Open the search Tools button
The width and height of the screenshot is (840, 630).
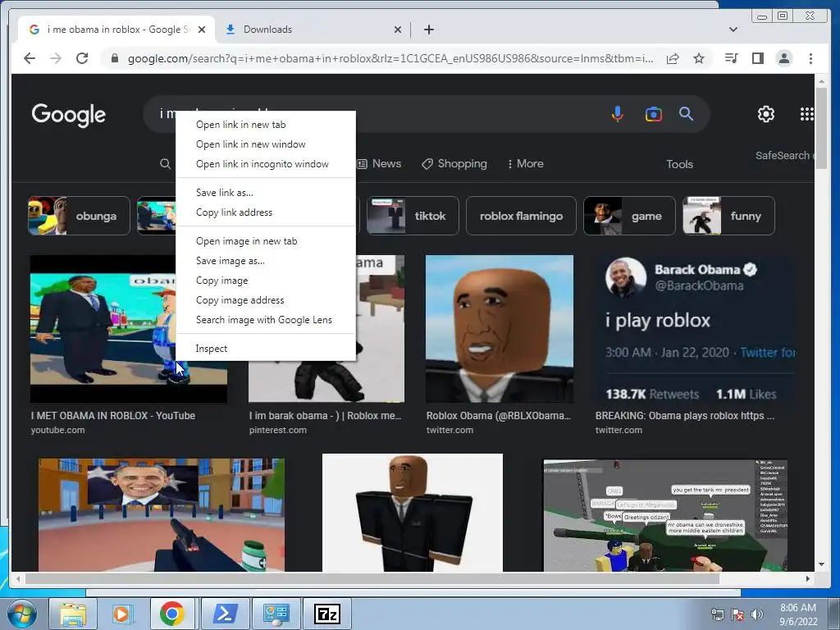pos(679,164)
